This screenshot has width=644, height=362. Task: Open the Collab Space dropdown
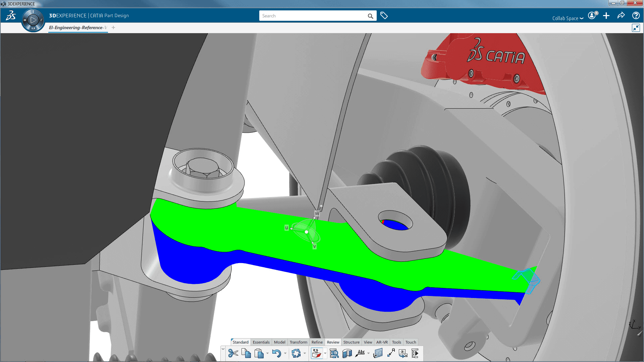(x=568, y=18)
